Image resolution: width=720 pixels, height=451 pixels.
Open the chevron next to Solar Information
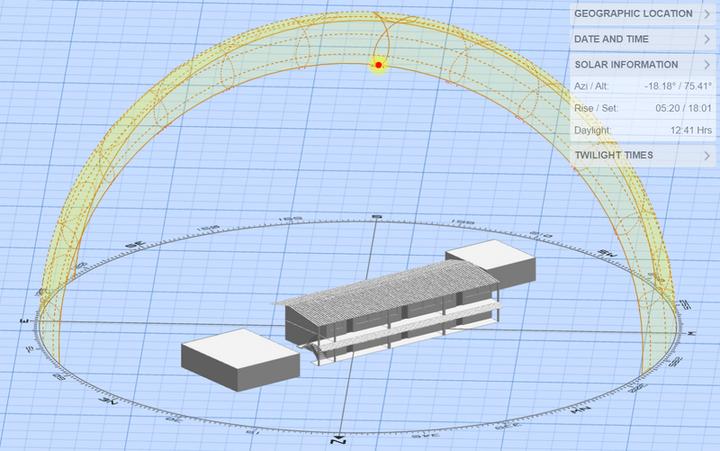coord(707,65)
